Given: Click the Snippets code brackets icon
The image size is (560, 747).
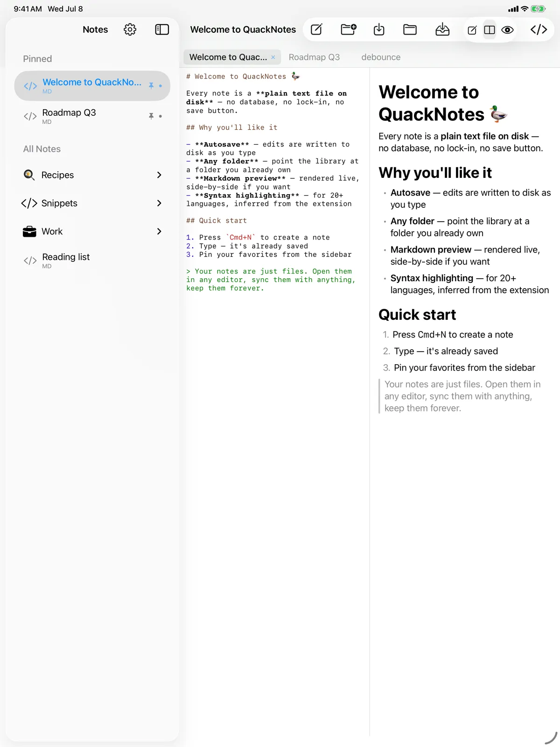Looking at the screenshot, I should 29,203.
